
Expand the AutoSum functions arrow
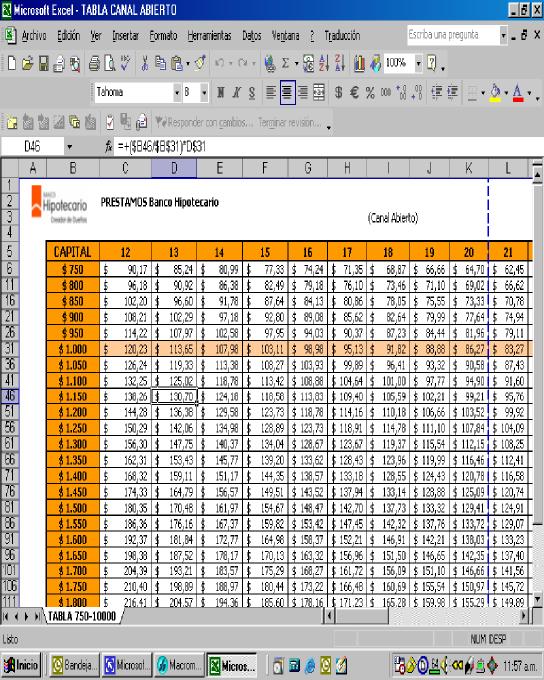[296, 64]
